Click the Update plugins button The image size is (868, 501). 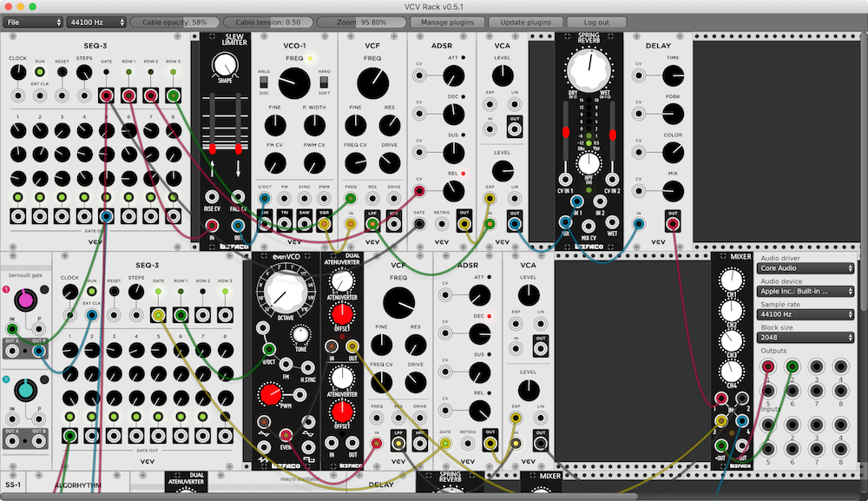click(x=526, y=23)
